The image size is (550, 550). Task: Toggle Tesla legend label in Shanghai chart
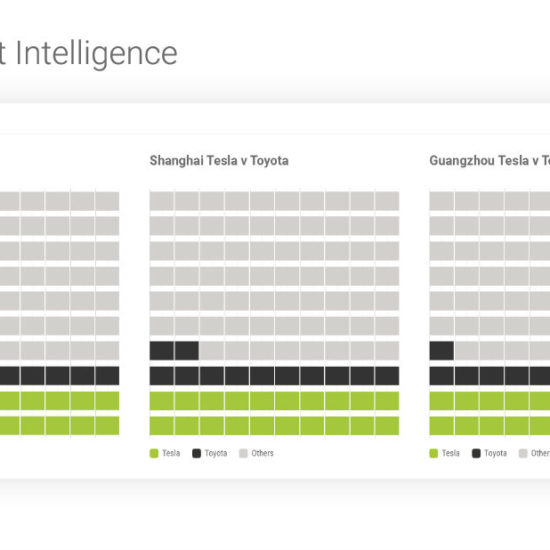tap(171, 453)
